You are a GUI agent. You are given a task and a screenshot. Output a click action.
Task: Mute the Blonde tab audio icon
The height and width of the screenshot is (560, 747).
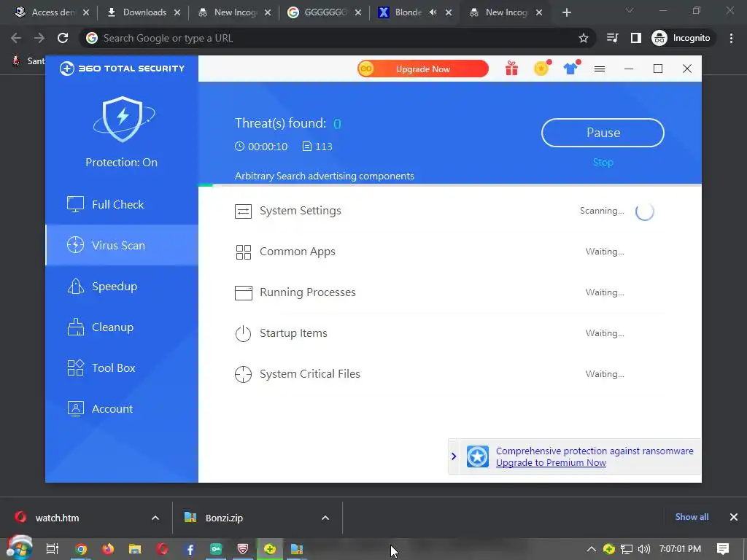(x=433, y=12)
